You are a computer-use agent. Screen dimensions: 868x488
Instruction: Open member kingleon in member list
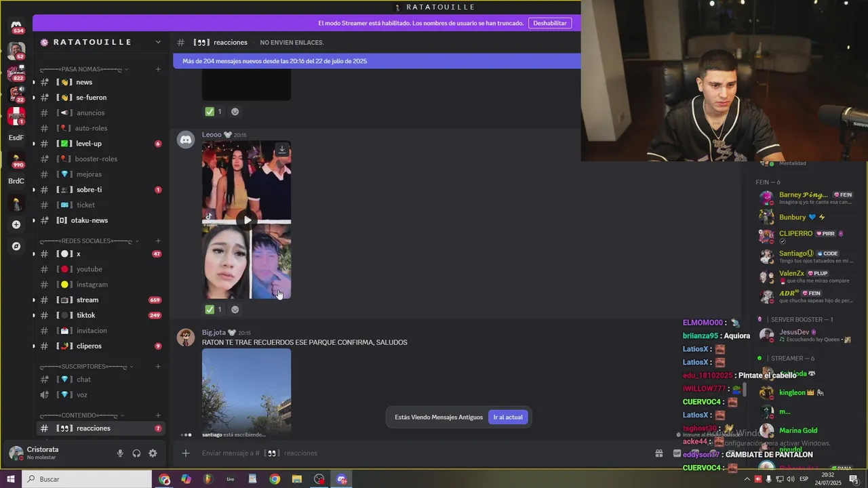point(804,392)
